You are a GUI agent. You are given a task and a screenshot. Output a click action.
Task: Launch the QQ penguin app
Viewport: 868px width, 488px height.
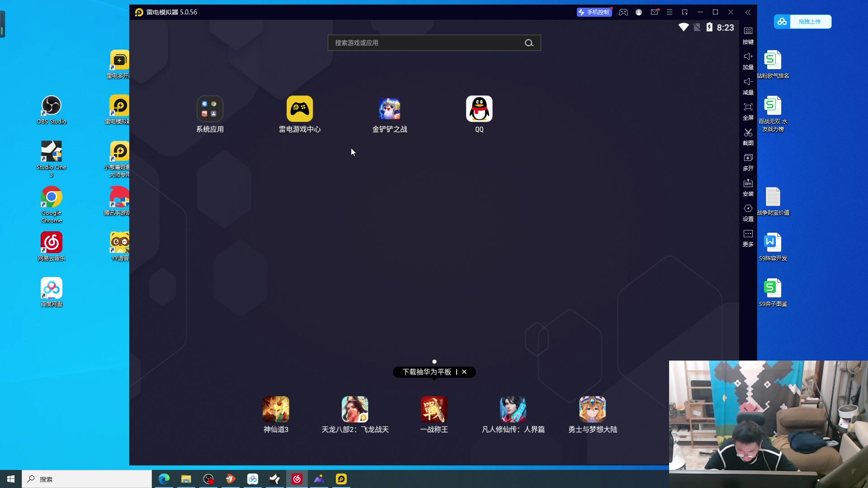[479, 109]
